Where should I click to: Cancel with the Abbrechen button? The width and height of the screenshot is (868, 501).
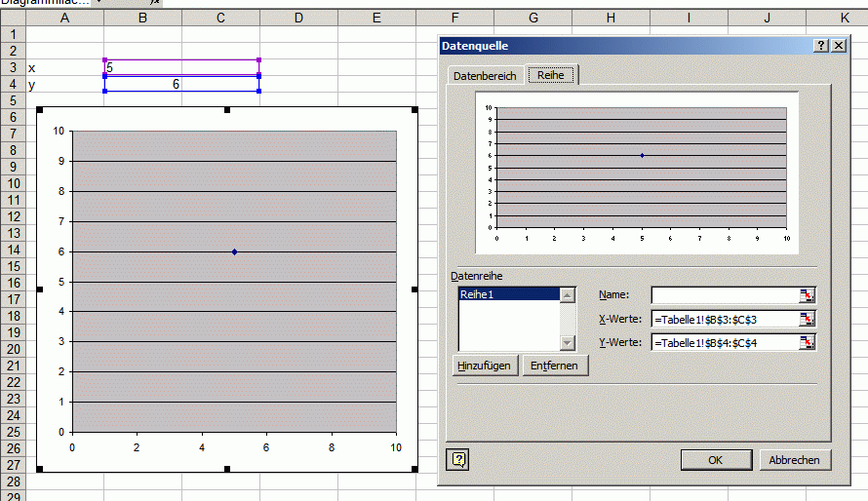pyautogui.click(x=795, y=459)
